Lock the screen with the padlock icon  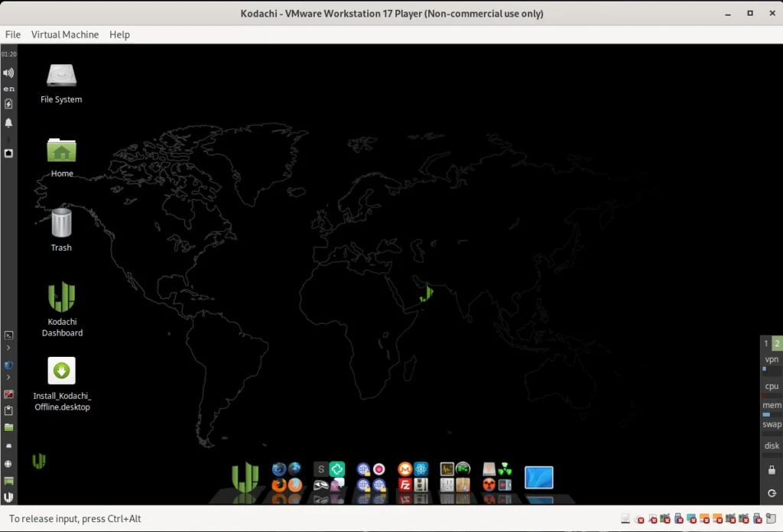(772, 470)
